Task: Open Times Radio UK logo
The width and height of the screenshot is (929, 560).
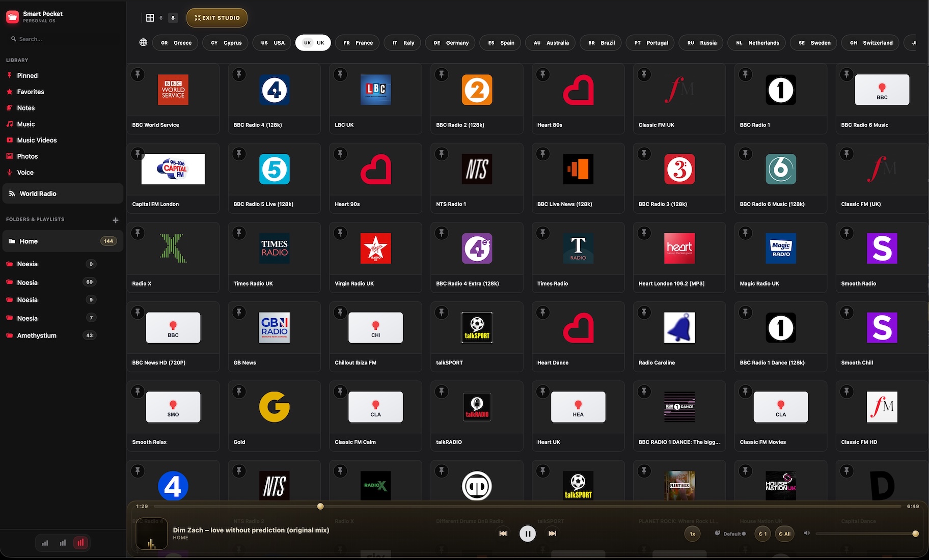Action: (275, 248)
